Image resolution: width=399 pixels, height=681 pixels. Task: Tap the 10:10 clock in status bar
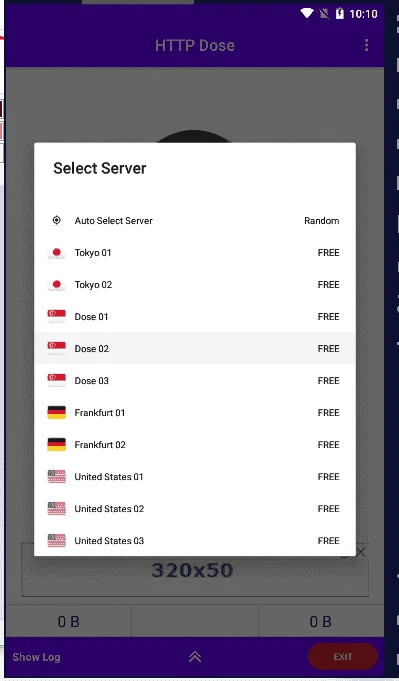pyautogui.click(x=363, y=14)
